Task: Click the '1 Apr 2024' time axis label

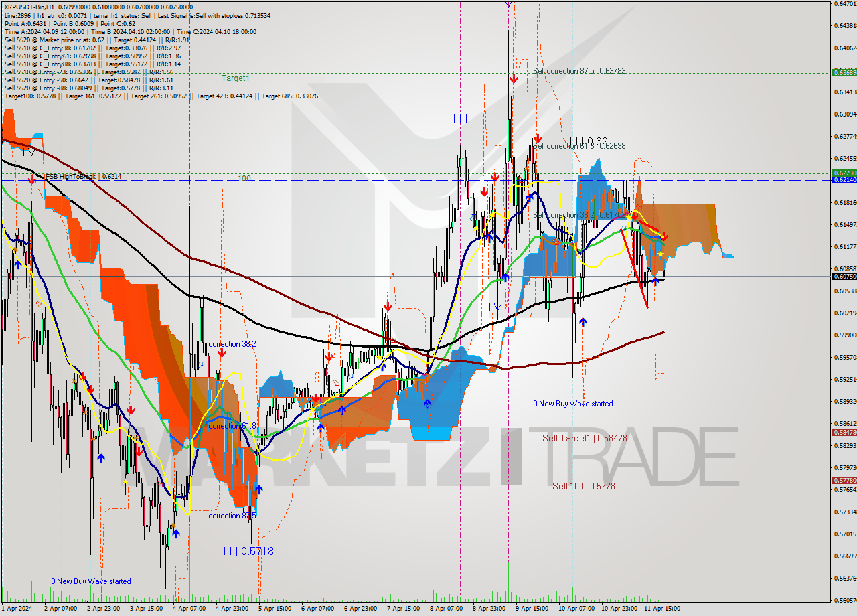Action: click(x=17, y=609)
